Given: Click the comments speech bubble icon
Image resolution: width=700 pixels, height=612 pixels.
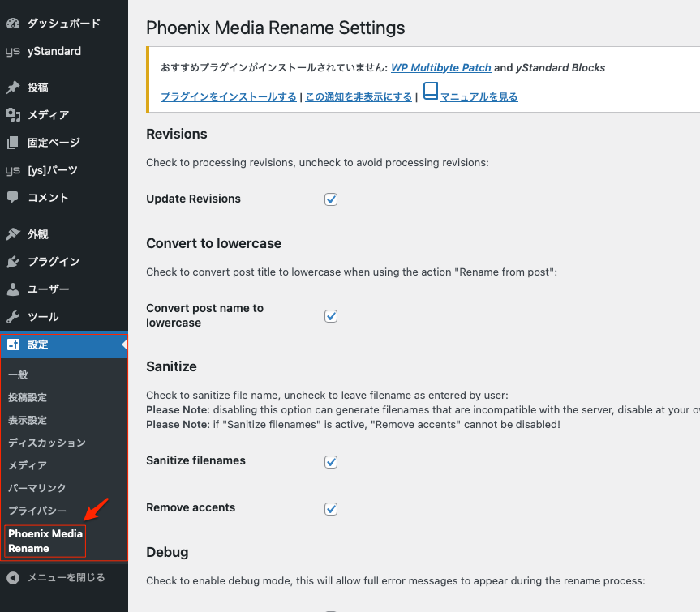Looking at the screenshot, I should (13, 198).
